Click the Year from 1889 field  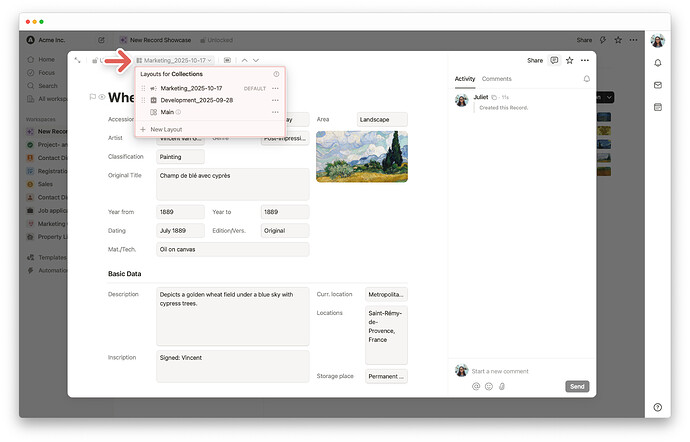[x=180, y=212]
